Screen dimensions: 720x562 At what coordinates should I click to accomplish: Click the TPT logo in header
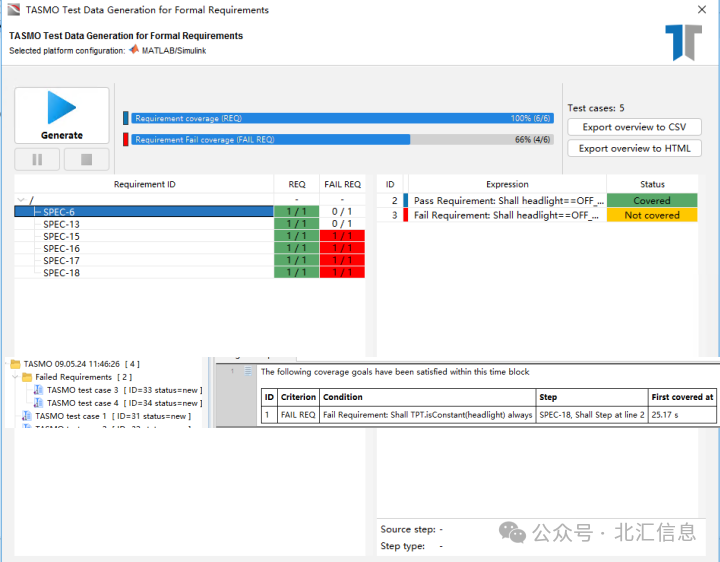pos(683,42)
